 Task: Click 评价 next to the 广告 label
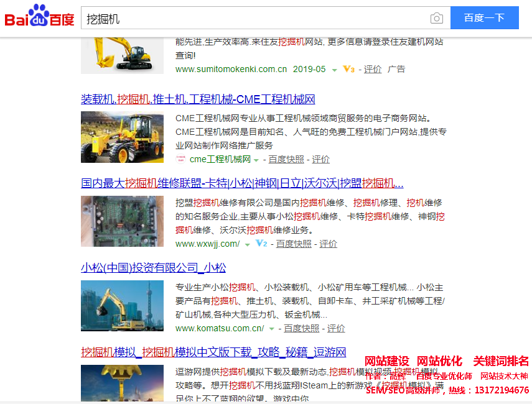[373, 70]
